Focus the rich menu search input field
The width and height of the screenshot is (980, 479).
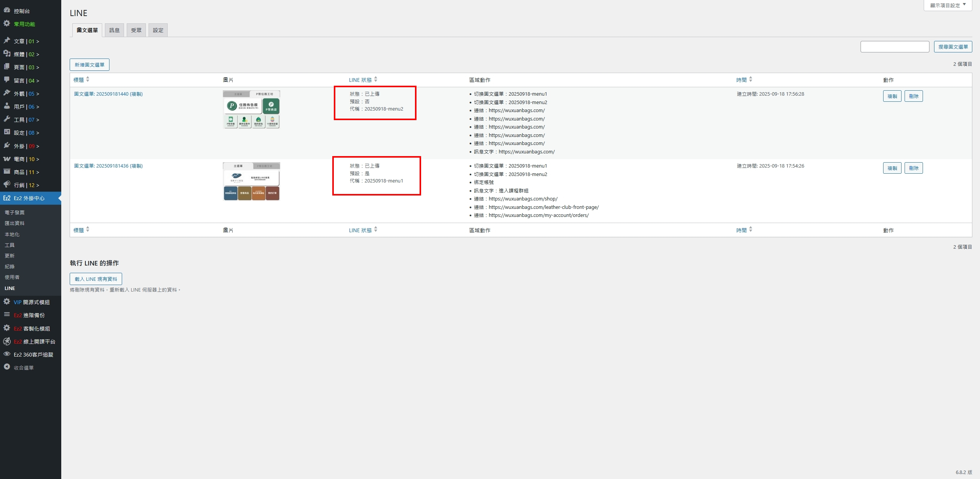point(895,47)
